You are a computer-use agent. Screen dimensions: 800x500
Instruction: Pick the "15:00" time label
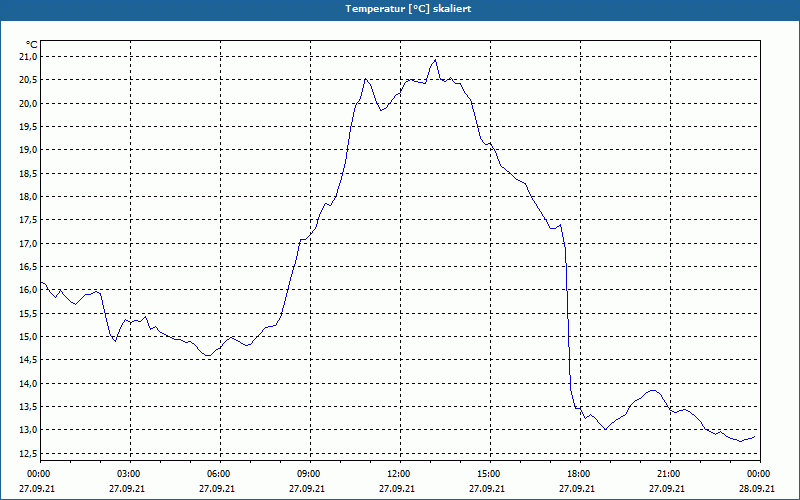[490, 474]
